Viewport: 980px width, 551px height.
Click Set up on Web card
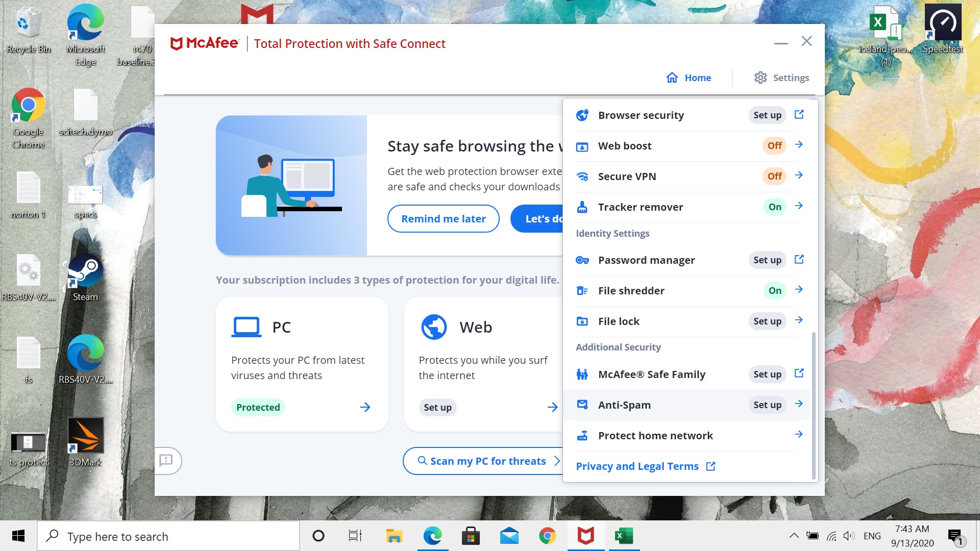click(437, 407)
